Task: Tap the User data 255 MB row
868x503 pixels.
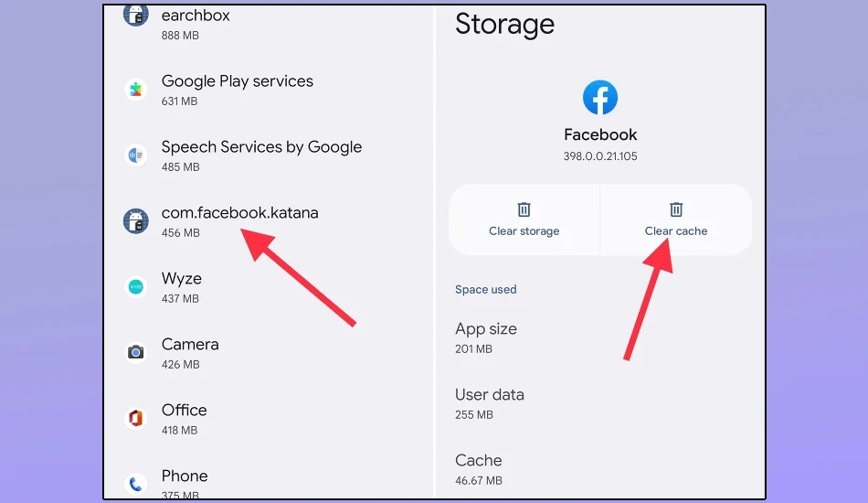Action: [x=600, y=403]
